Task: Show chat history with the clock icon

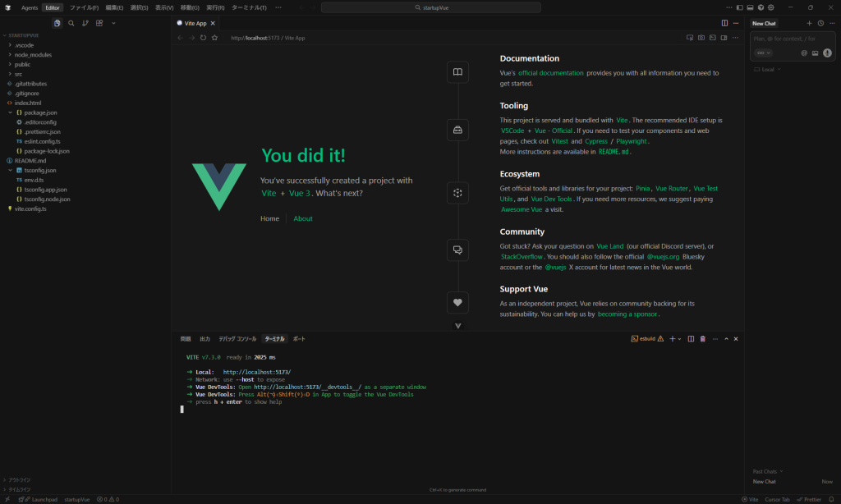Action: click(x=820, y=23)
